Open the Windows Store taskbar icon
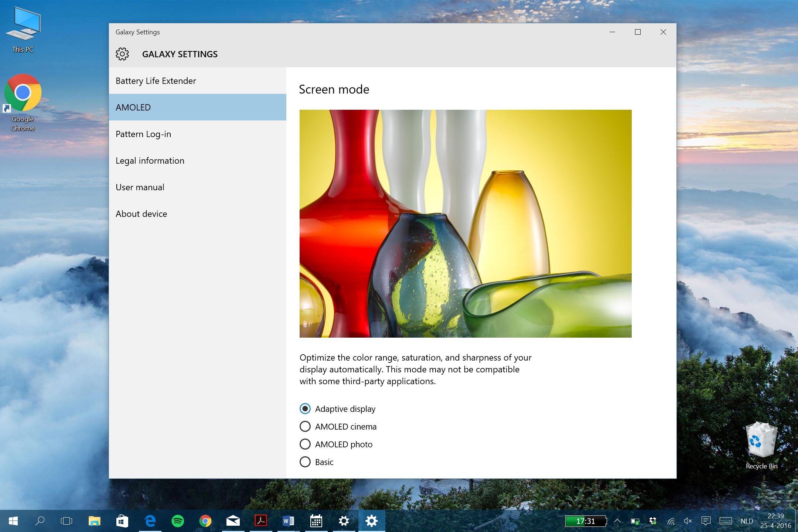 pos(122,521)
